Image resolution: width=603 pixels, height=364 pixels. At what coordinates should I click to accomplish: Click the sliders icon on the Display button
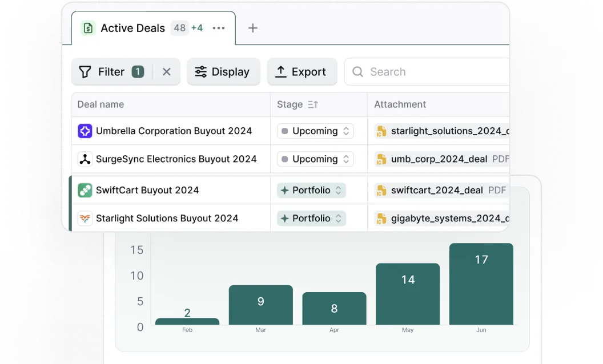pos(200,71)
